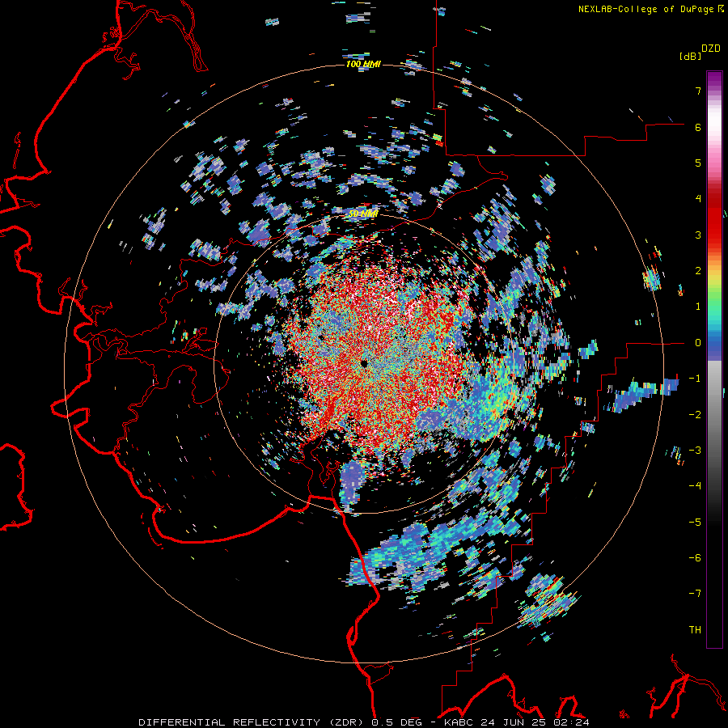Click the 50 NMI range ring label
Image resolution: width=728 pixels, height=728 pixels.
click(363, 214)
